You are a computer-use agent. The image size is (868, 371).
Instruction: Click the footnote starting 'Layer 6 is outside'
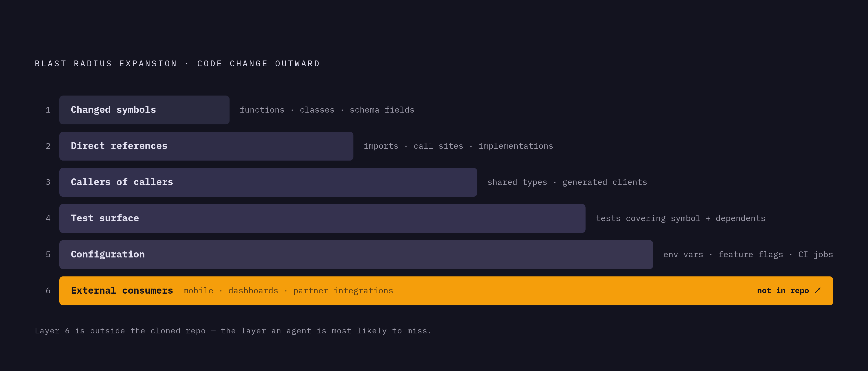(x=233, y=331)
